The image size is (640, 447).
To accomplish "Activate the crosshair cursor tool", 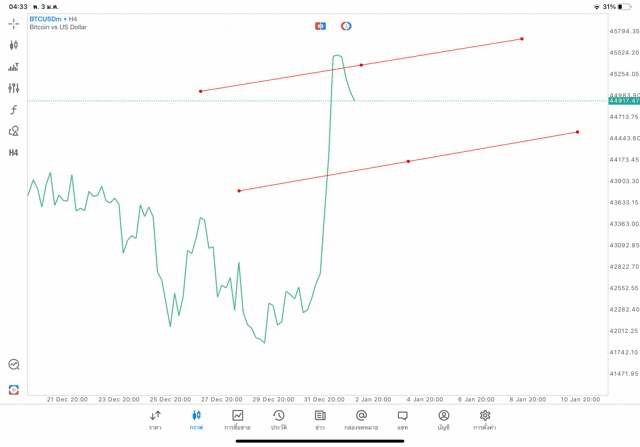I will coord(14,23).
